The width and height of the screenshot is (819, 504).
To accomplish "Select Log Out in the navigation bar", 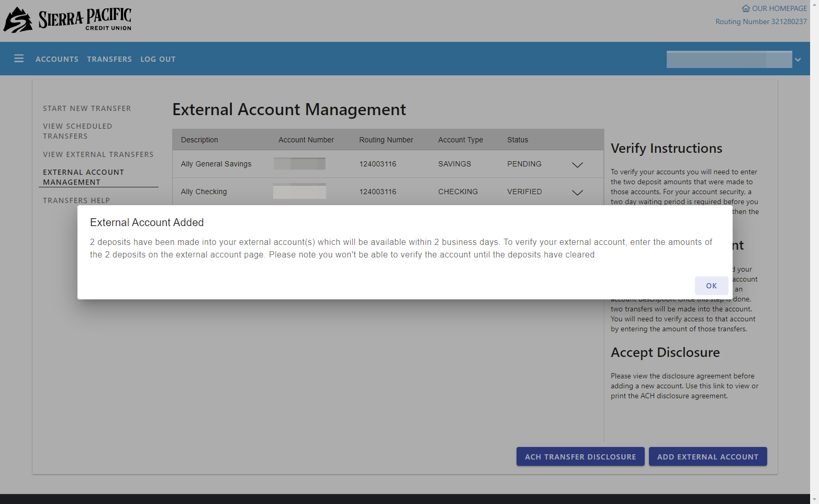I will (158, 59).
